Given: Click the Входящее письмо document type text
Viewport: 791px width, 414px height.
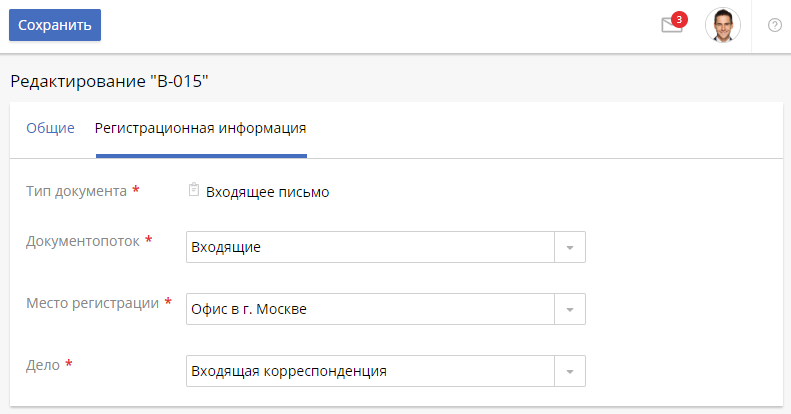Looking at the screenshot, I should tap(268, 192).
